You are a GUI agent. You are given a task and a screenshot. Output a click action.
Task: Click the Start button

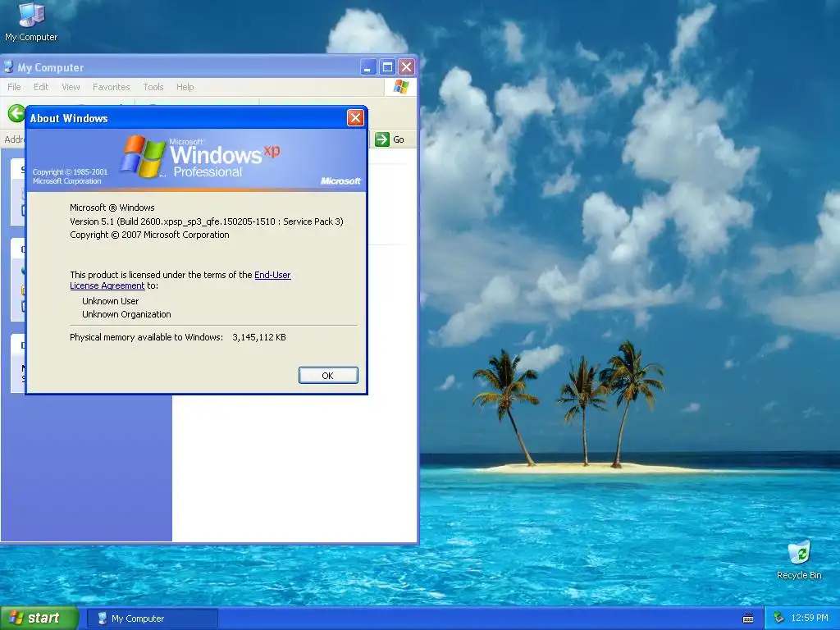click(39, 619)
